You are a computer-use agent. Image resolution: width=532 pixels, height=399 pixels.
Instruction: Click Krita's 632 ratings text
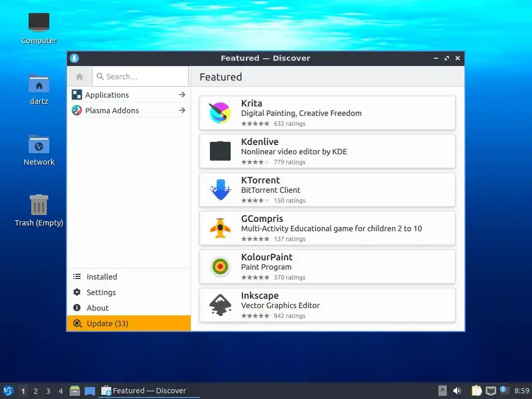pos(289,124)
